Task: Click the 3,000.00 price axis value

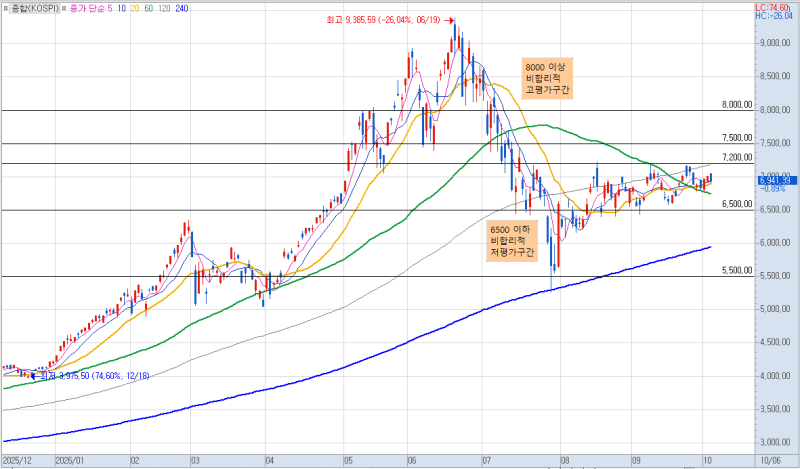Action: 775,442
